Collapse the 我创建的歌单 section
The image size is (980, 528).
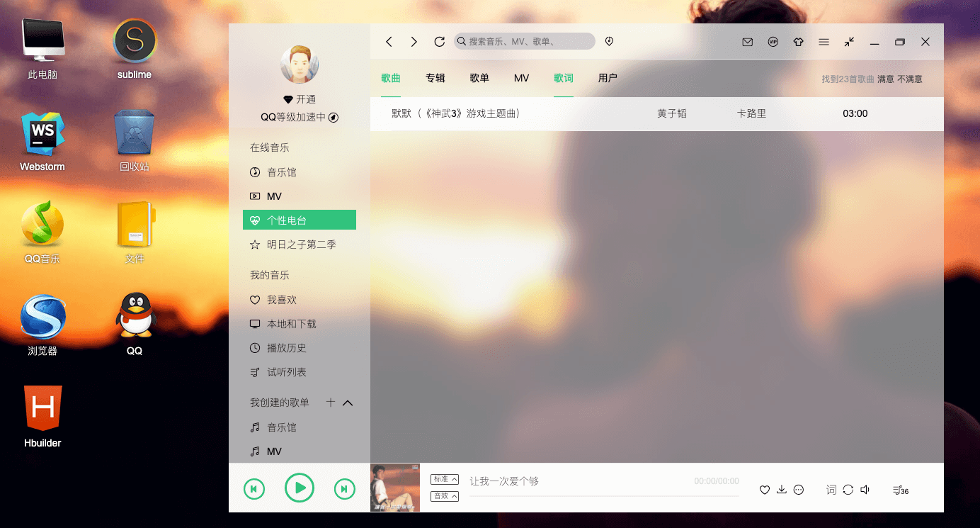pyautogui.click(x=348, y=403)
